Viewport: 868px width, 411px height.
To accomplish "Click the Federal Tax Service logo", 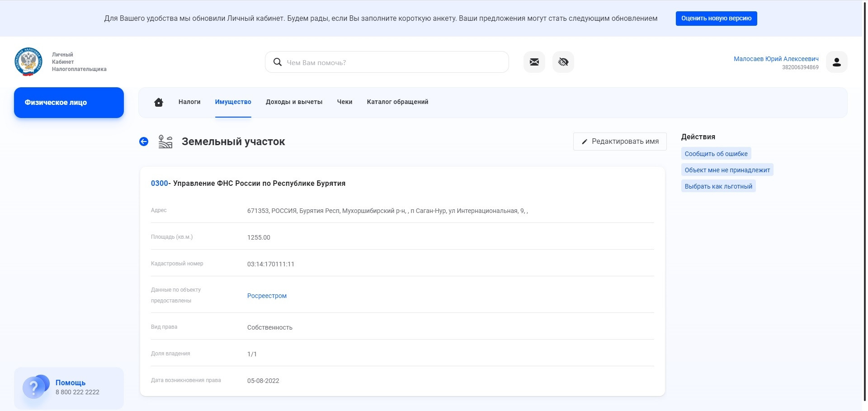I will click(x=28, y=62).
